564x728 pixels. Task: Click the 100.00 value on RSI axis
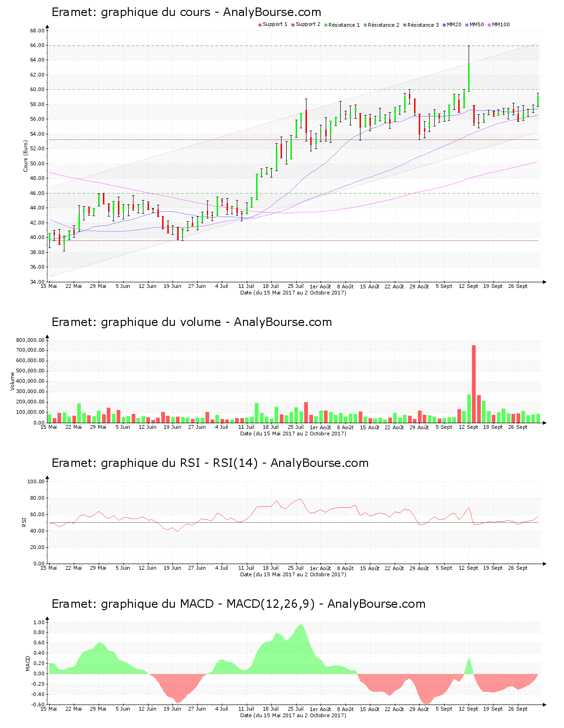(36, 482)
